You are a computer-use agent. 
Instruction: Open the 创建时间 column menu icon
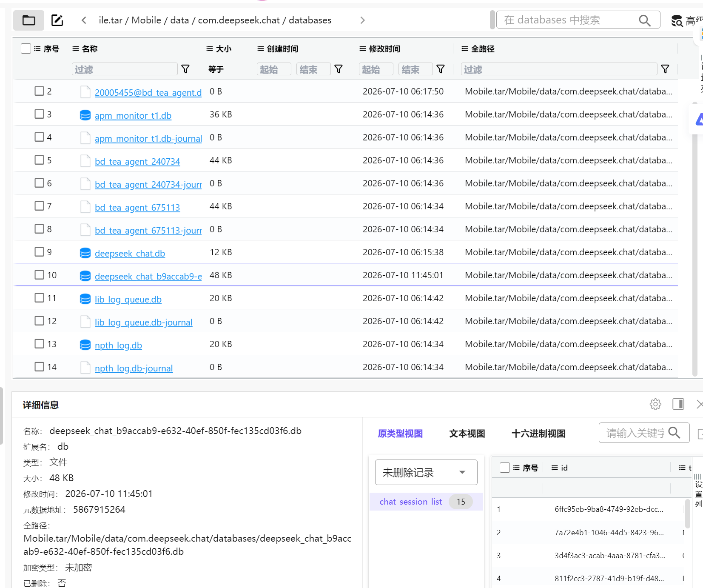[x=260, y=49]
